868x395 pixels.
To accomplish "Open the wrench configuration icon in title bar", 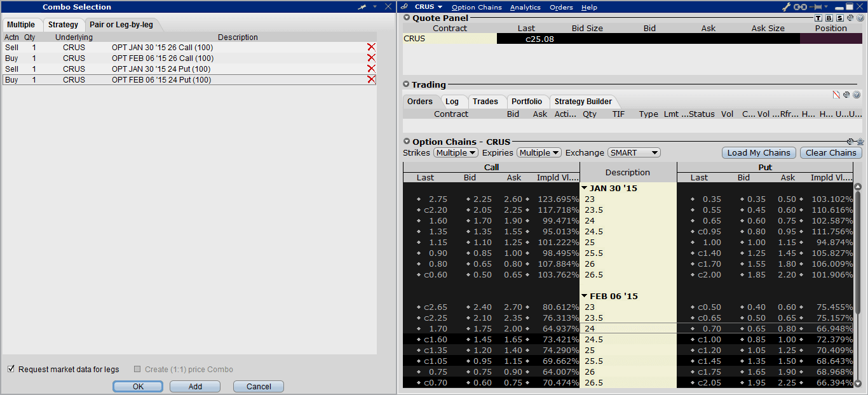I will [x=785, y=7].
